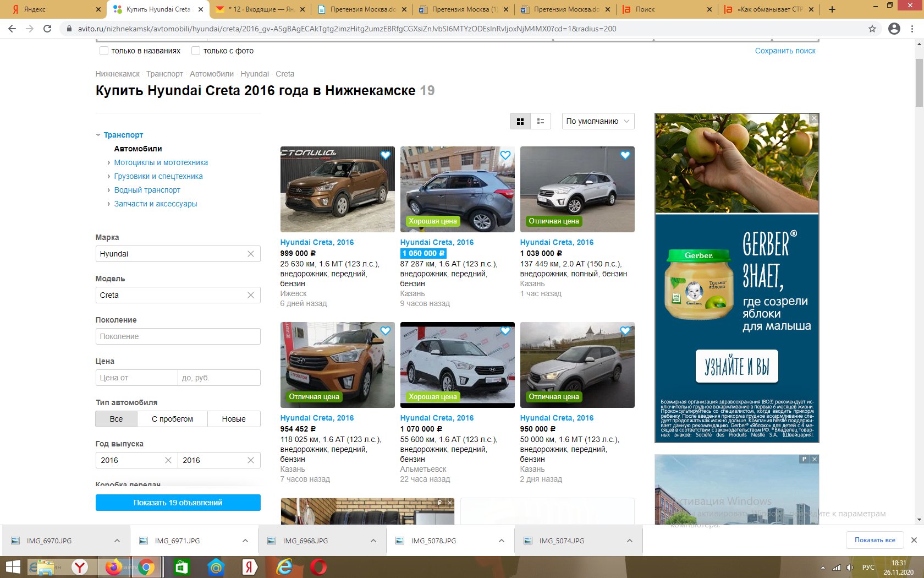Clear the ending year 2016 field
Viewport: 924px width, 578px height.
click(x=251, y=460)
